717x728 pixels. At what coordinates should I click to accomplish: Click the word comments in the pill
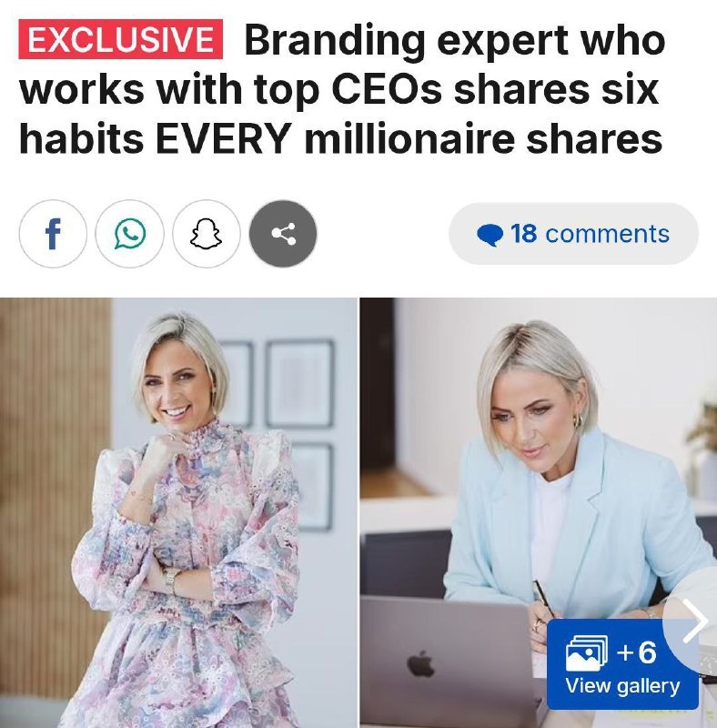(x=608, y=234)
